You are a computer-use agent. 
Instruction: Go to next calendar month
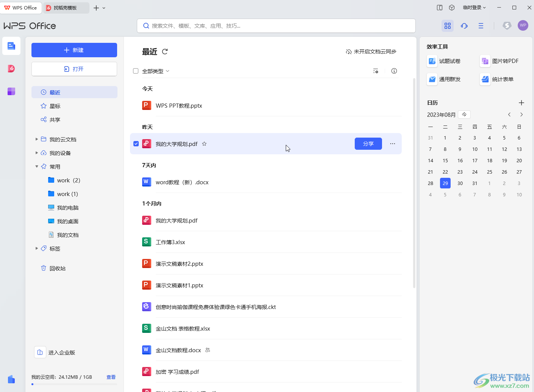point(521,114)
